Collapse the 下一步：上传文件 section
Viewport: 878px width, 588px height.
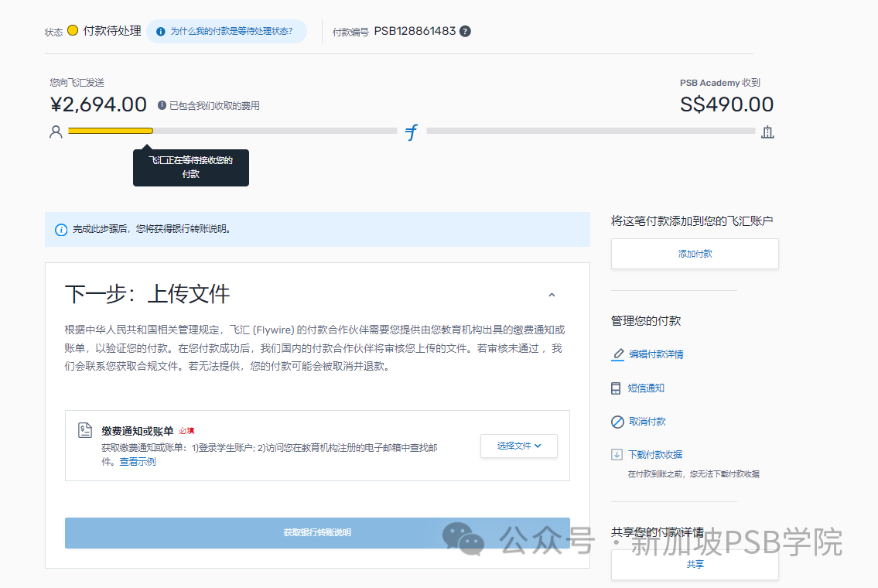(x=552, y=295)
